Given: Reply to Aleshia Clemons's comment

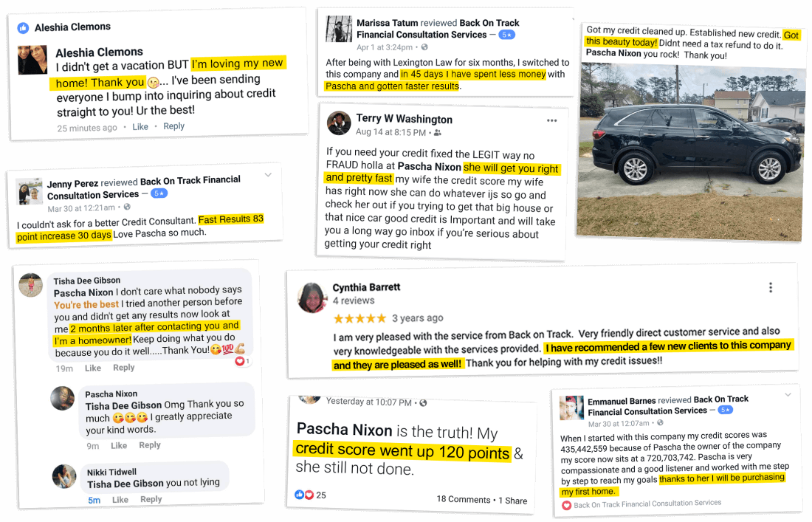Looking at the screenshot, I should [x=173, y=126].
